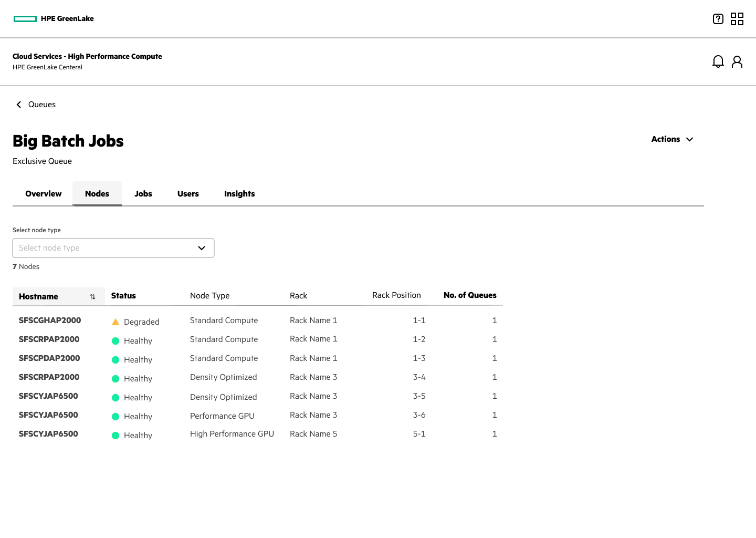Viewport: 756px width, 538px height.
Task: Open node SFSCPDAP2000
Action: click(49, 358)
